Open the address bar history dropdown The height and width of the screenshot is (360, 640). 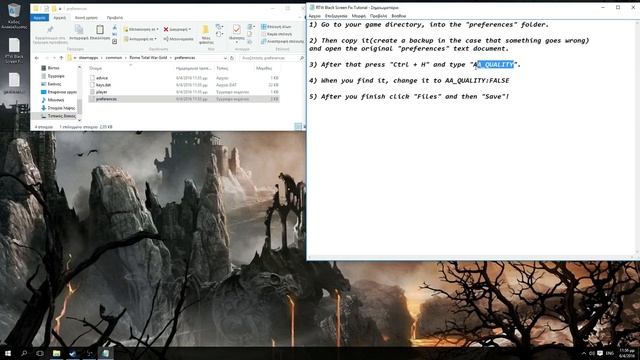(225, 58)
